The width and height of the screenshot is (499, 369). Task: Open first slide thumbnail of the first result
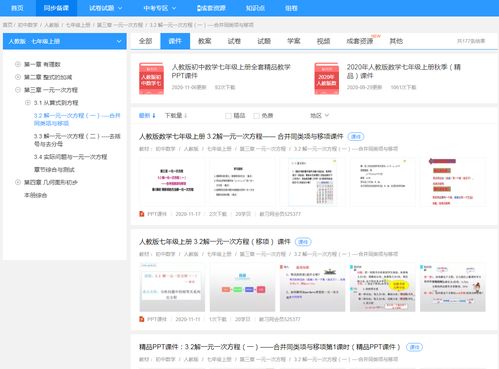click(x=172, y=182)
